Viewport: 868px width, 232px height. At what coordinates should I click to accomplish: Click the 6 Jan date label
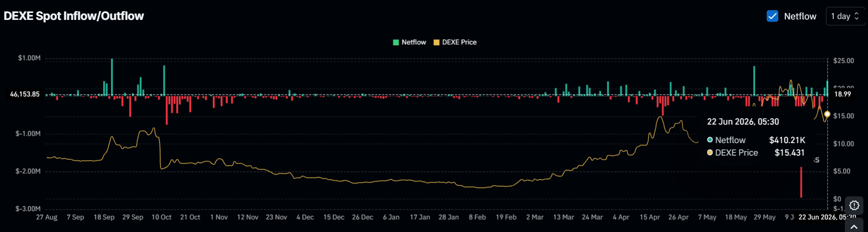click(391, 217)
